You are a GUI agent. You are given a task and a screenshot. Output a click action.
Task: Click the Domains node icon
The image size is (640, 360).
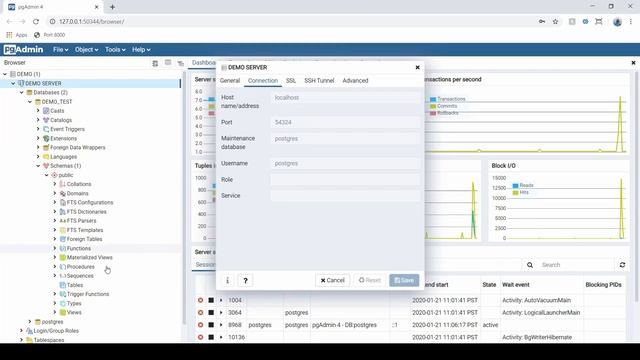click(62, 193)
